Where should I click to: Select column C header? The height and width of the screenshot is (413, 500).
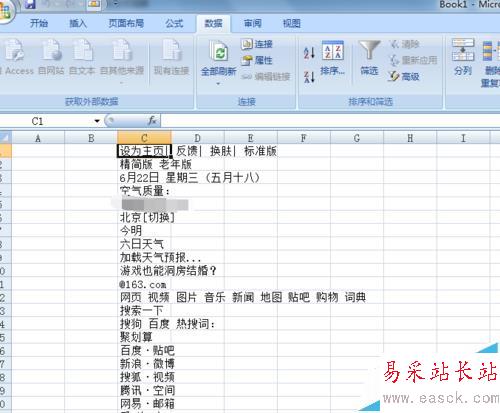pyautogui.click(x=144, y=138)
